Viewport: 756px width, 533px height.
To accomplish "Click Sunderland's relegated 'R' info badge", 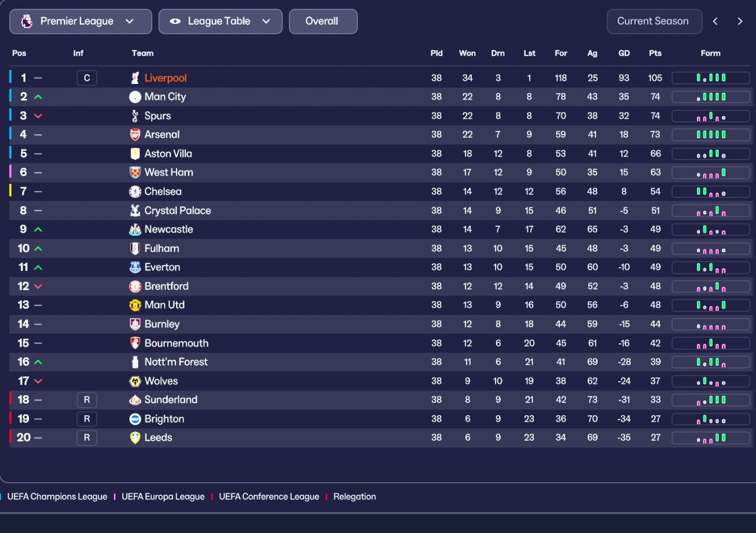I will [87, 400].
